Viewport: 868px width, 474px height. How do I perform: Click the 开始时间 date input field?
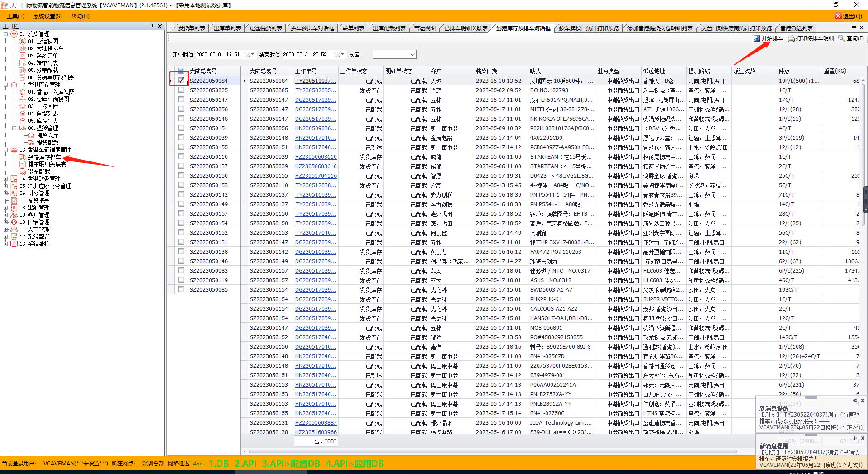pyautogui.click(x=219, y=55)
